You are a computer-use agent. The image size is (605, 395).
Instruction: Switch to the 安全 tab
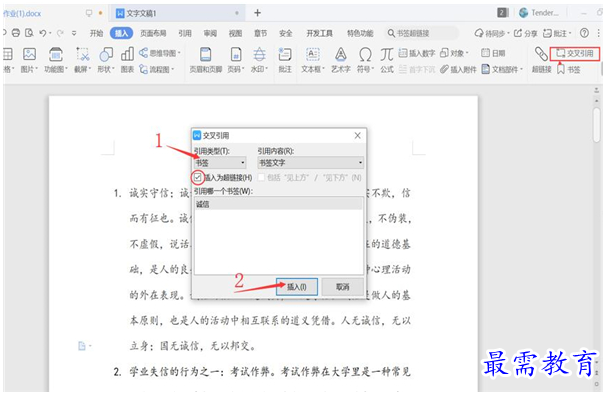coord(286,33)
